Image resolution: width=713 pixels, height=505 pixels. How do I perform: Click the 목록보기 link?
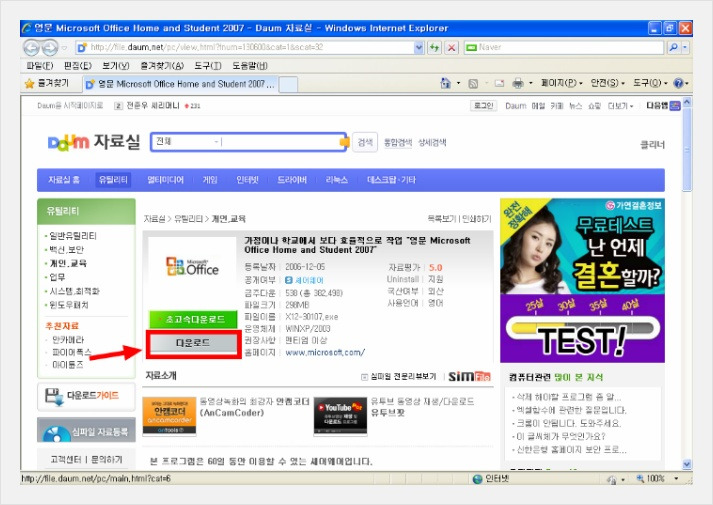pyautogui.click(x=442, y=219)
